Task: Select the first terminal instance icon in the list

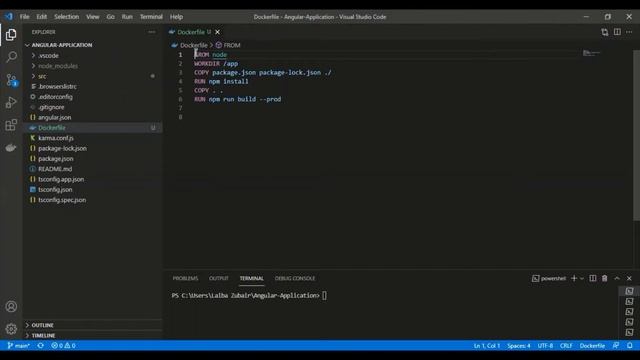Action: (x=629, y=291)
